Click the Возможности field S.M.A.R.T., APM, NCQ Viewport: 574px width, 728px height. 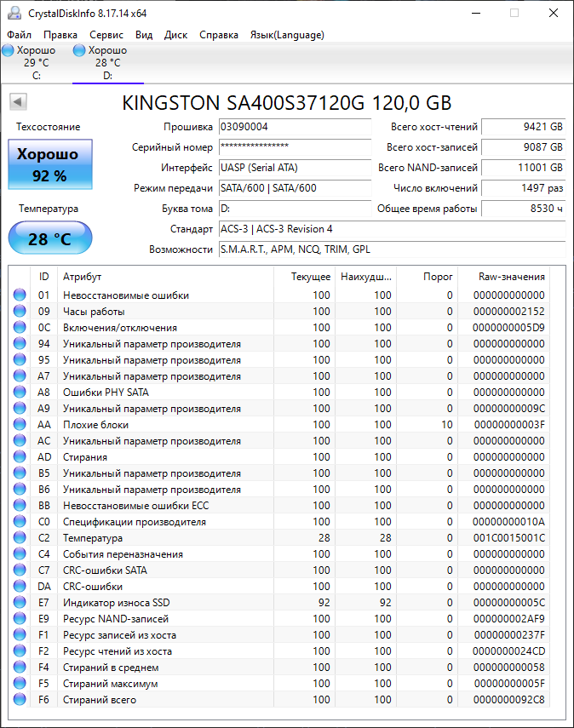(392, 249)
